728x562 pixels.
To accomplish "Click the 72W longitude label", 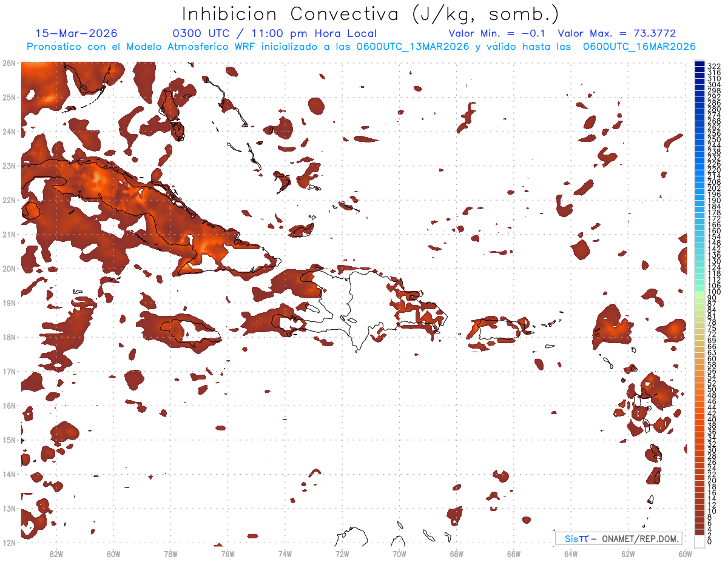I will coord(342,553).
